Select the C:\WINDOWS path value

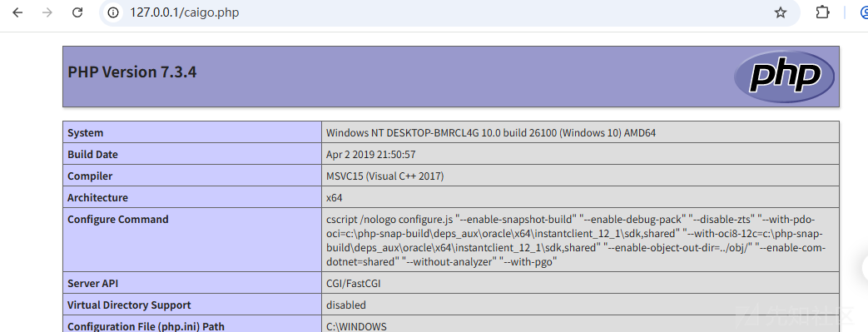[x=356, y=326]
